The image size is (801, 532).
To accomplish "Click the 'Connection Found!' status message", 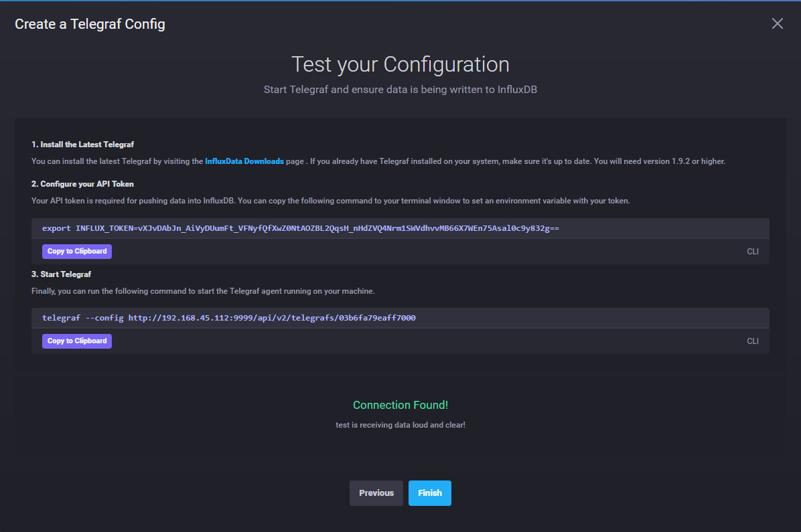I will pos(401,405).
